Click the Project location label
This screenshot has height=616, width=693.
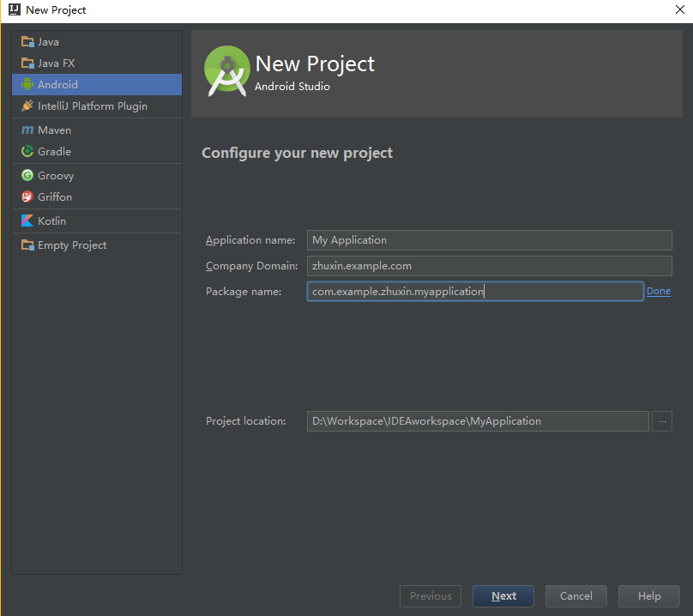click(246, 421)
